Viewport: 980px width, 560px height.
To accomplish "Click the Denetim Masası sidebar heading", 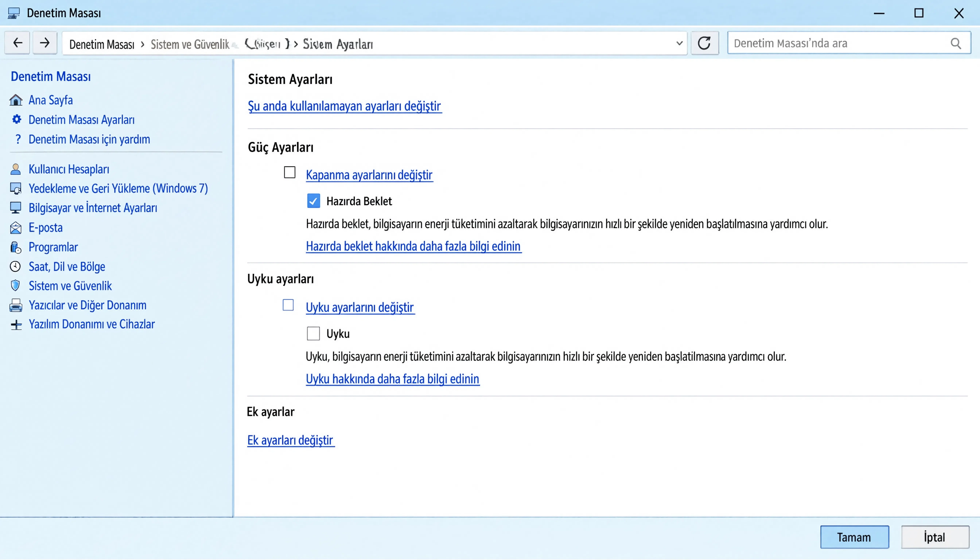I will [x=51, y=77].
